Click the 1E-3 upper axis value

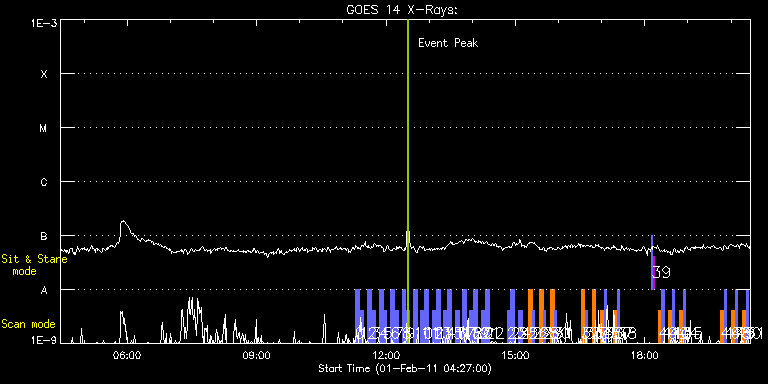click(x=44, y=23)
